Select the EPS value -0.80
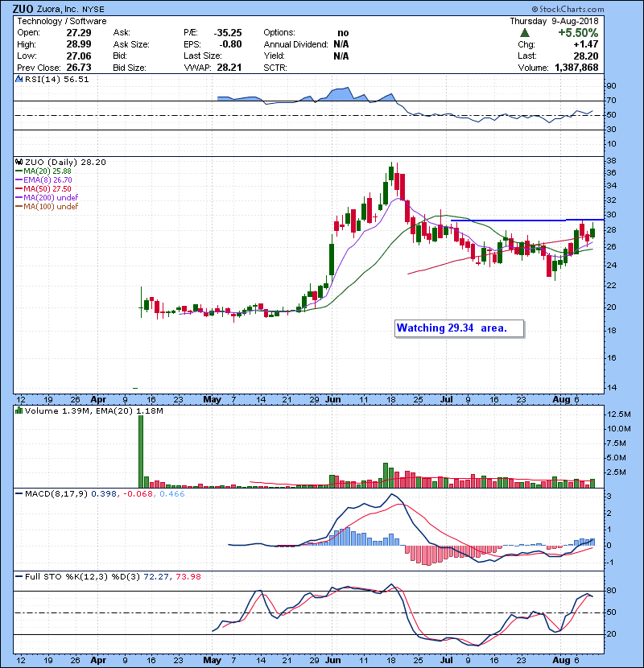This screenshot has width=644, height=668. pos(230,44)
